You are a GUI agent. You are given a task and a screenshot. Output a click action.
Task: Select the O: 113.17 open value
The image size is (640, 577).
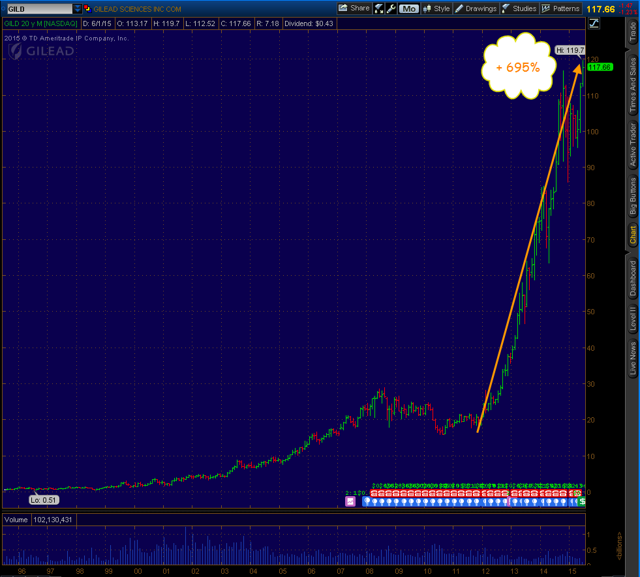click(x=132, y=24)
